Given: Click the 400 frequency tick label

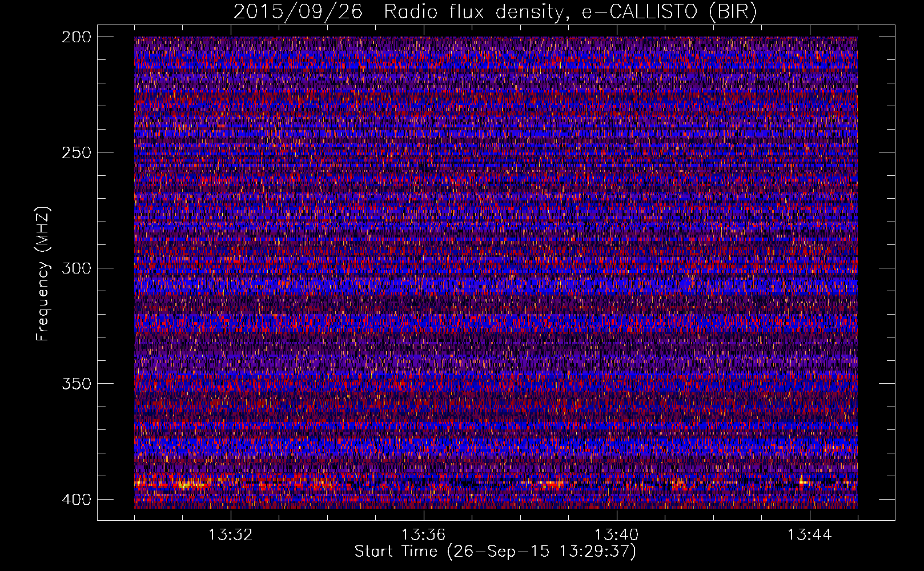Looking at the screenshot, I should tap(76, 499).
